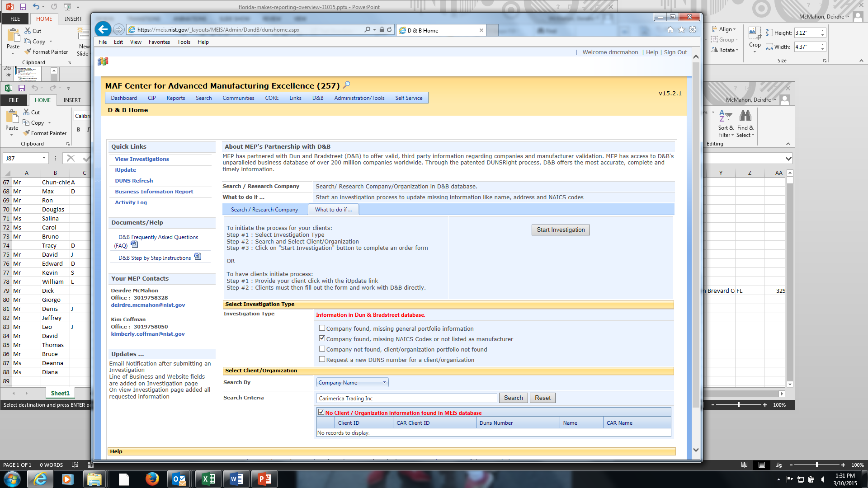Image resolution: width=868 pixels, height=488 pixels.
Task: Click the favorites star icon
Action: point(681,30)
